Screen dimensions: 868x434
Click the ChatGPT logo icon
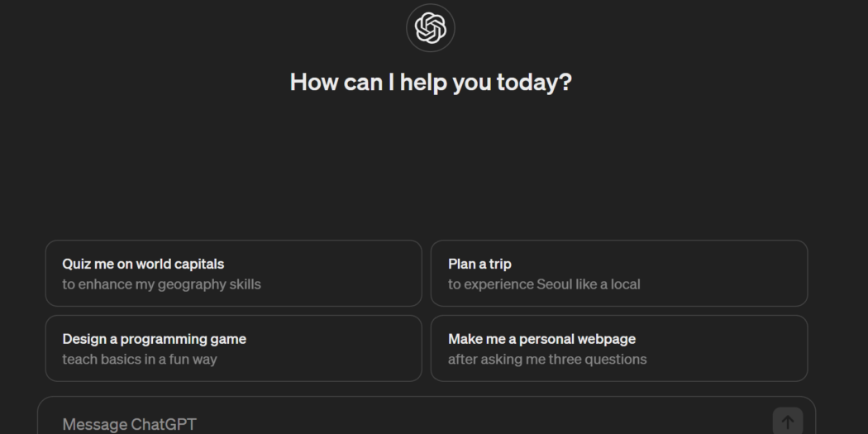(x=431, y=28)
